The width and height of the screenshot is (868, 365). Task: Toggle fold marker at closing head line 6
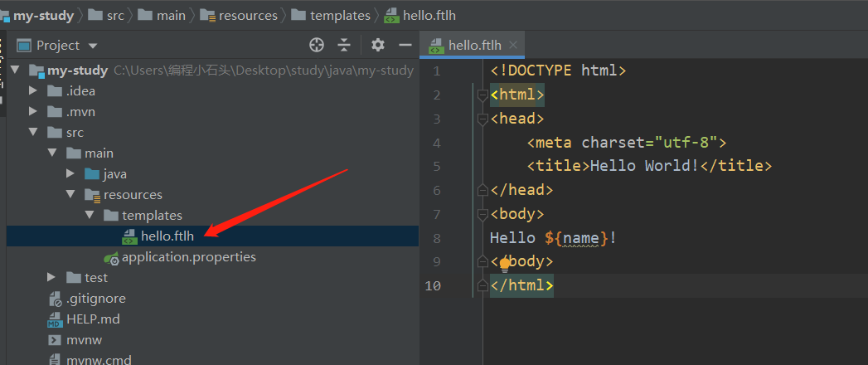point(482,190)
